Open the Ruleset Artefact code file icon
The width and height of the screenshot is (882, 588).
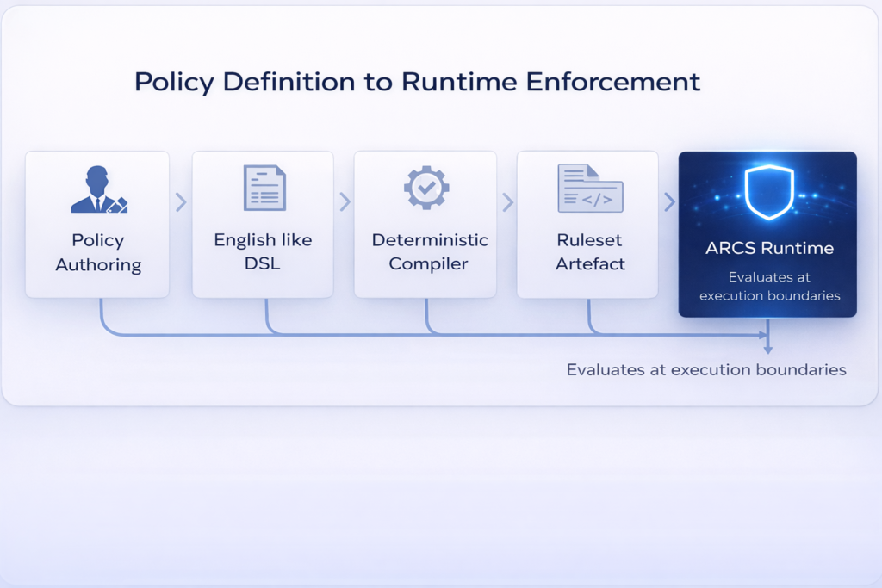point(590,189)
